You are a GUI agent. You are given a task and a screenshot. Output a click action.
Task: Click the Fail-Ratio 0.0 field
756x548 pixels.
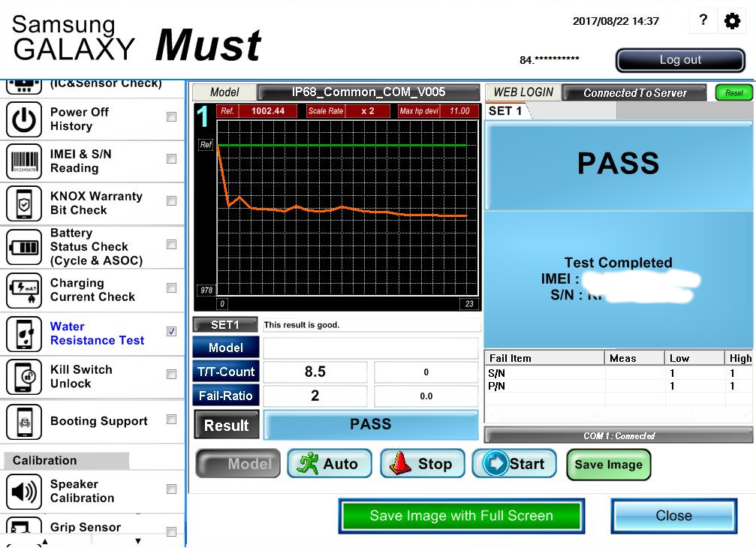click(x=426, y=396)
